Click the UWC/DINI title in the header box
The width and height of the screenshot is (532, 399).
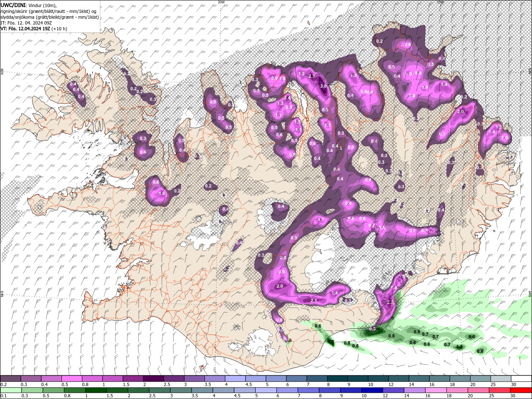click(x=13, y=5)
